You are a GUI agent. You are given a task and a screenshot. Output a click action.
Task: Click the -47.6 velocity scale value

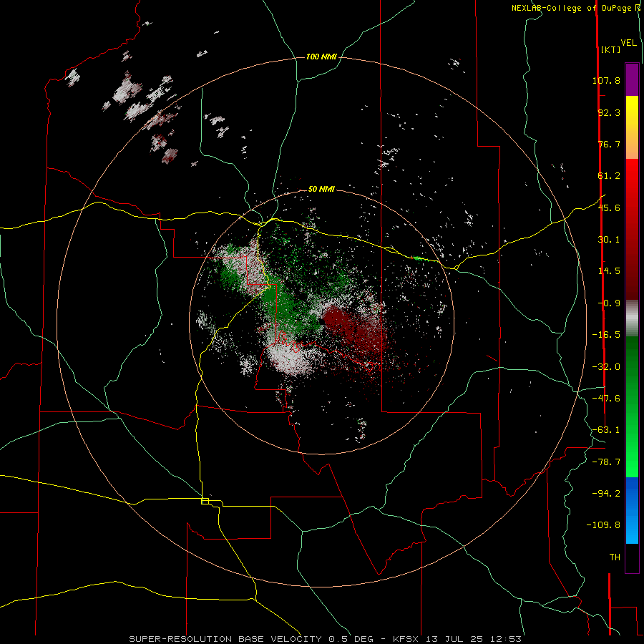[606, 399]
